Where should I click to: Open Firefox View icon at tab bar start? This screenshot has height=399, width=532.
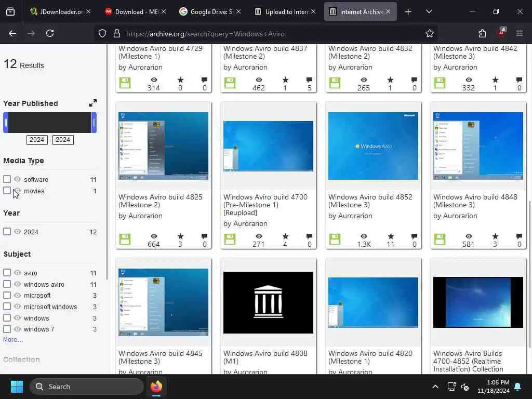tap(10, 12)
